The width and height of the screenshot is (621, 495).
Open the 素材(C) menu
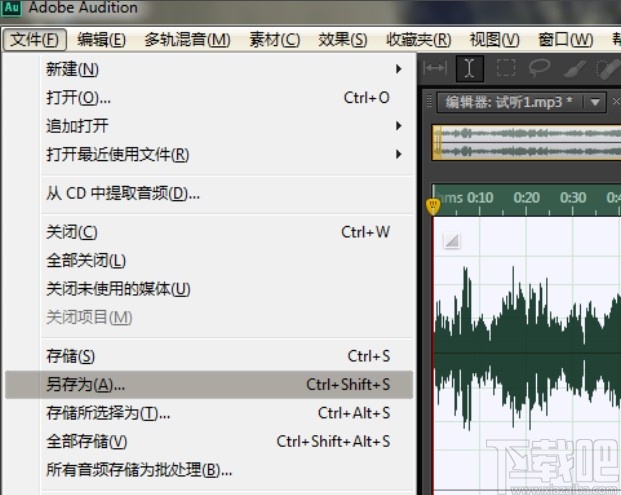(274, 40)
